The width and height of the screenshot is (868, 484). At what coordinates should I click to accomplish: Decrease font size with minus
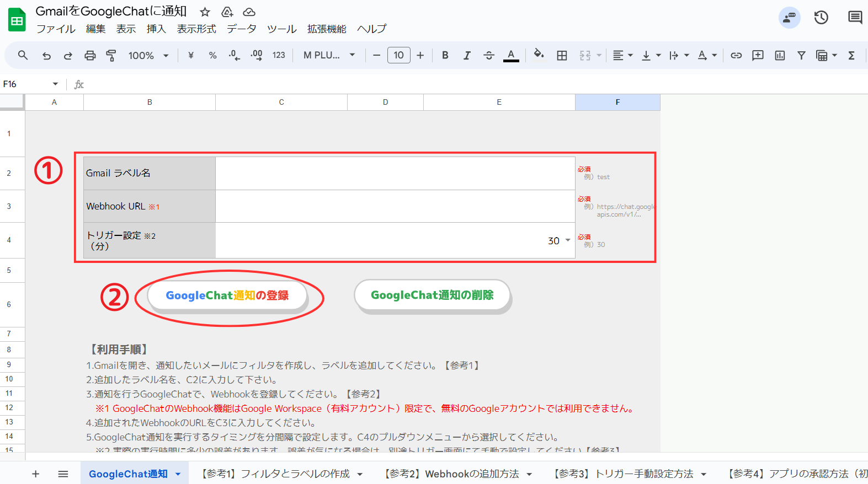click(x=376, y=55)
